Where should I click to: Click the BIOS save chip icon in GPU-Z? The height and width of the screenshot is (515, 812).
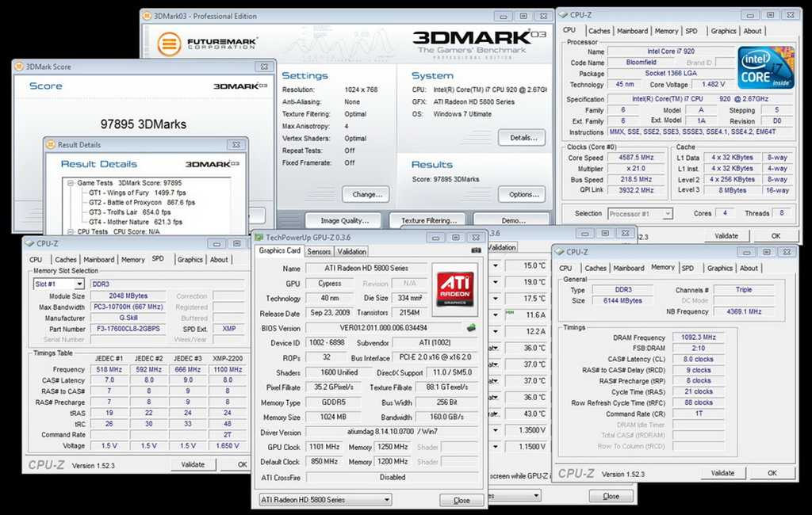coord(471,328)
